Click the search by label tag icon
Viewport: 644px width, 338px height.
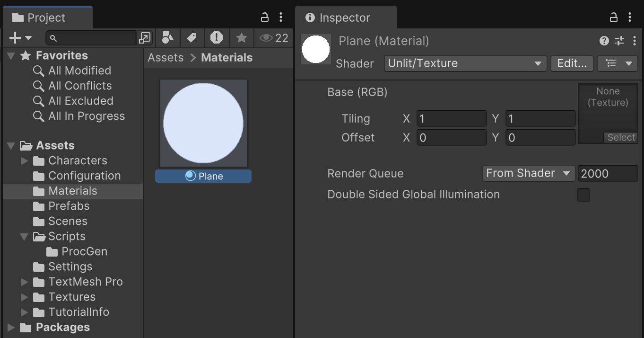pos(192,38)
